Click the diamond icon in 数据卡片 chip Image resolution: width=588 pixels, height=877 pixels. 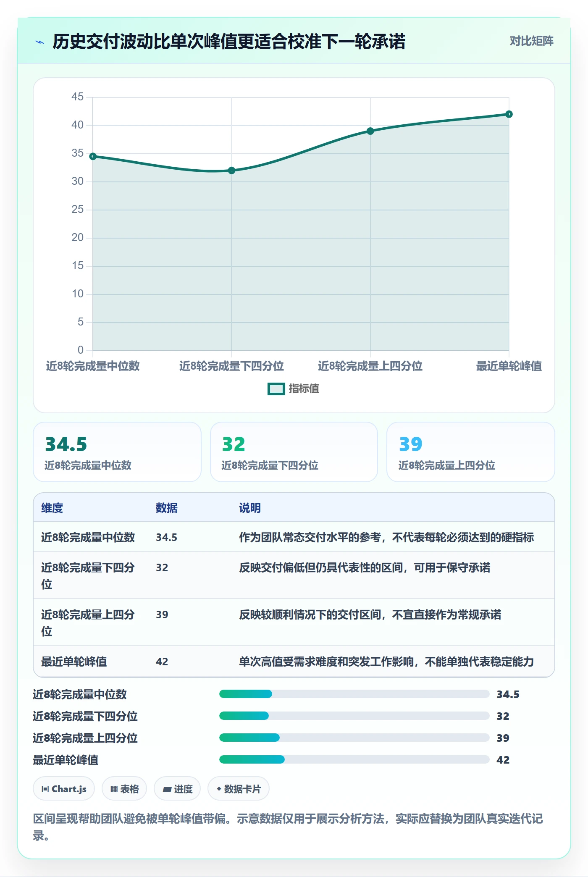click(x=219, y=789)
